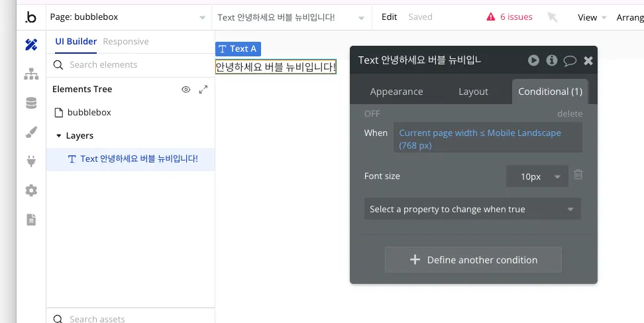Open the Appearance tab
Viewport: 644px width, 323px height.
(396, 92)
